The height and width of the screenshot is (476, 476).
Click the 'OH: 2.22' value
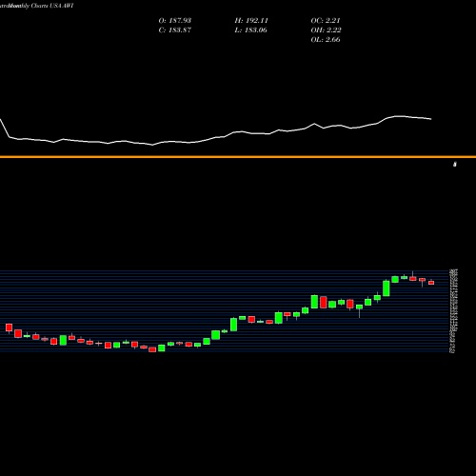(326, 30)
